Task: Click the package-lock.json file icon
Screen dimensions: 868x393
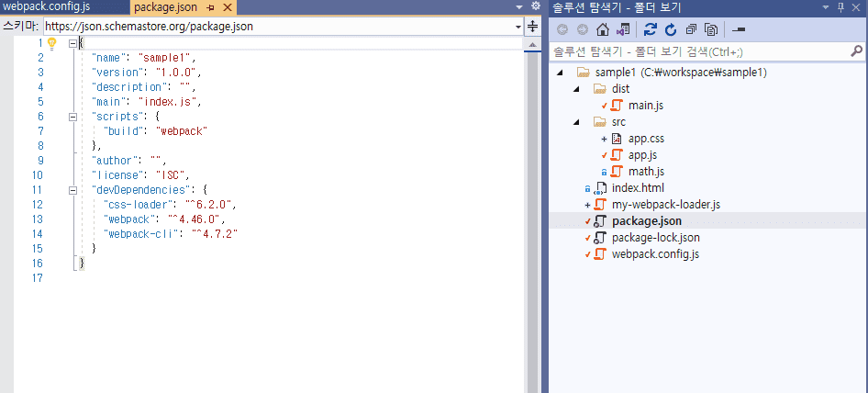Action: [600, 238]
